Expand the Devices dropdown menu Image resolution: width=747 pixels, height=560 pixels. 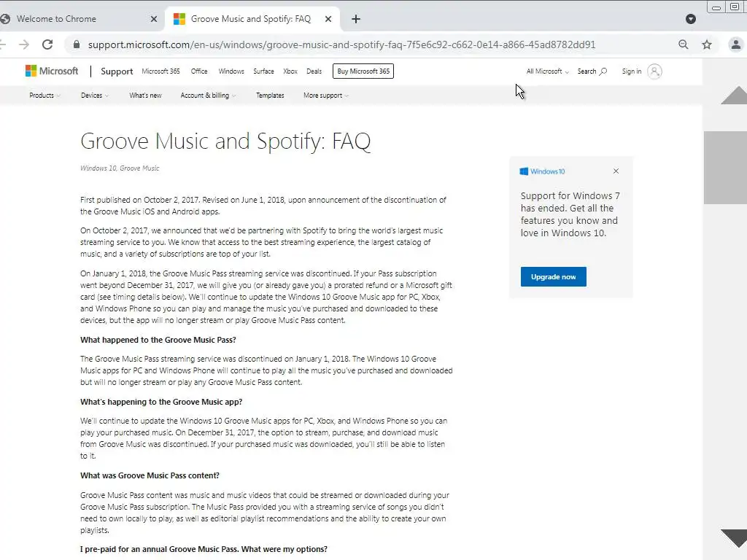click(x=95, y=96)
